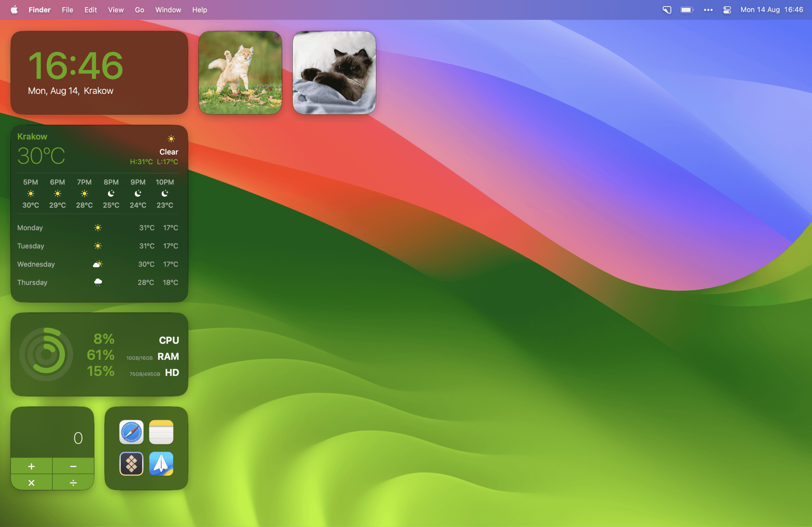Click the concentric rings usage gauge
The height and width of the screenshot is (527, 812).
[x=46, y=354]
